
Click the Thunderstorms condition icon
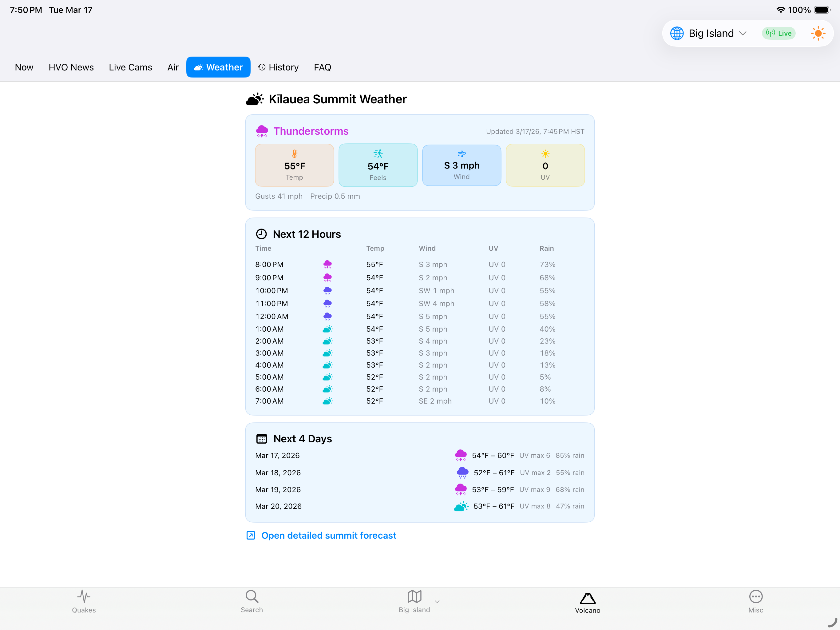pyautogui.click(x=262, y=131)
